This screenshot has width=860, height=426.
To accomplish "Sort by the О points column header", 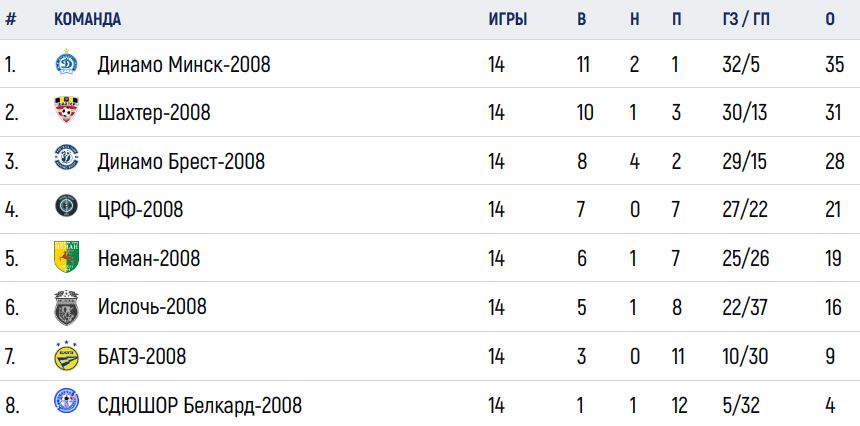I will tap(830, 19).
